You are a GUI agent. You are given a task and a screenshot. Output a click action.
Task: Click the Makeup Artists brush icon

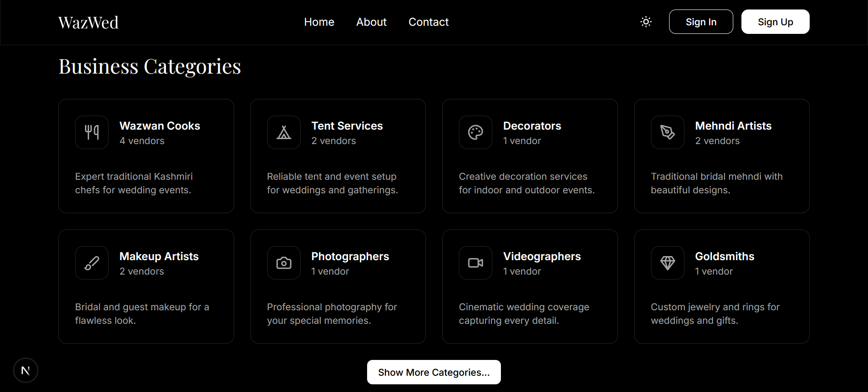(92, 263)
